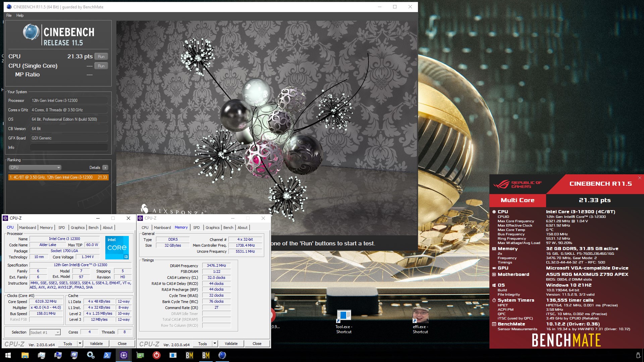Open File Explorer from the taskbar
The height and width of the screenshot is (362, 644).
25,355
